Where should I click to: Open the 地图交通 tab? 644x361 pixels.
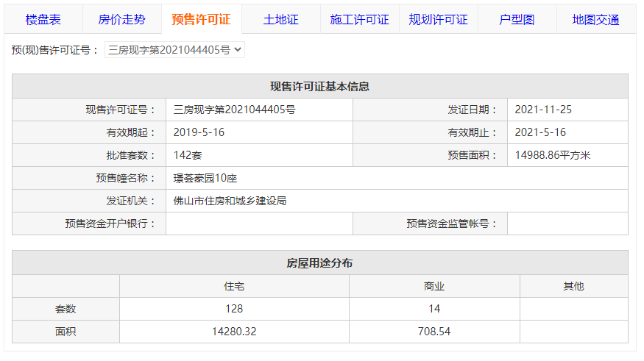point(595,20)
